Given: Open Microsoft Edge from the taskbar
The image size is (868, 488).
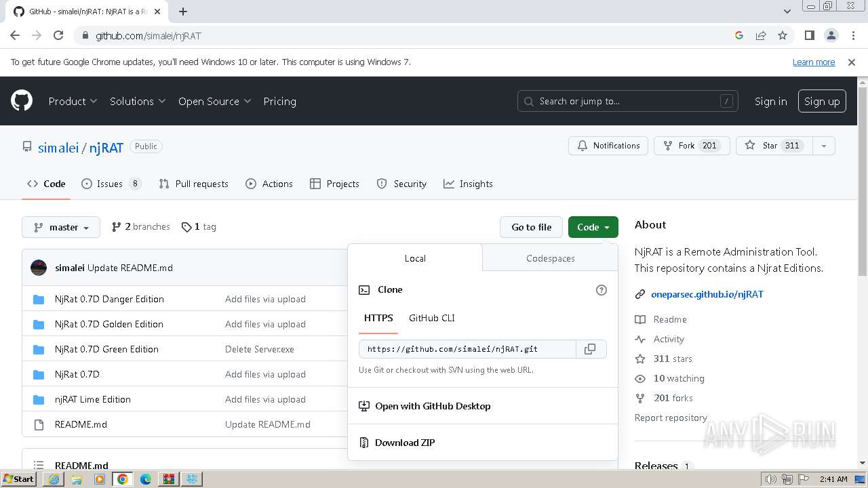Looking at the screenshot, I should click(x=146, y=479).
